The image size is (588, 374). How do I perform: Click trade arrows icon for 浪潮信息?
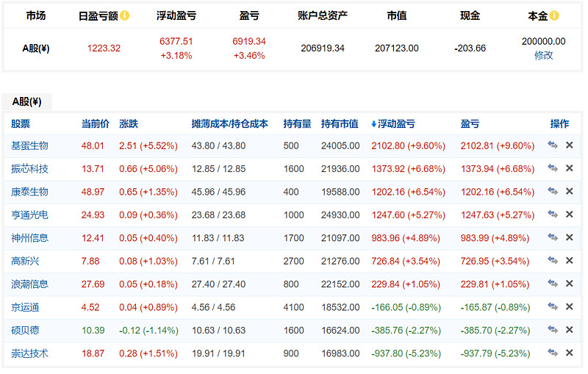pos(553,284)
